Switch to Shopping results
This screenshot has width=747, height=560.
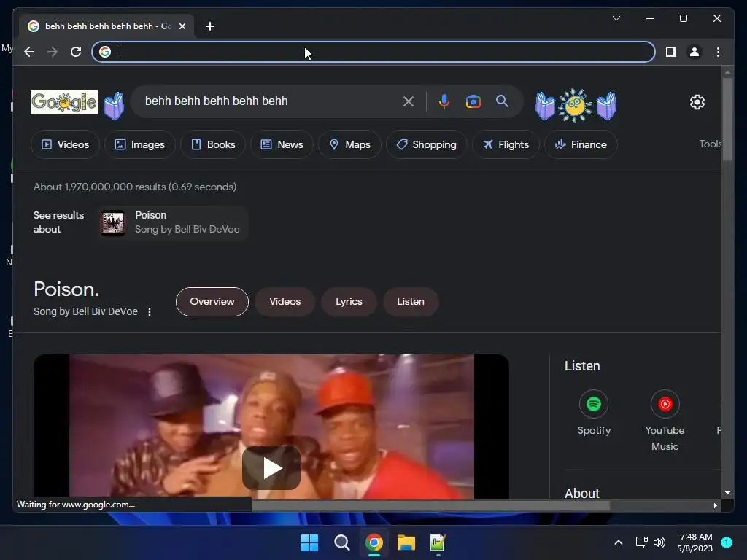point(426,144)
